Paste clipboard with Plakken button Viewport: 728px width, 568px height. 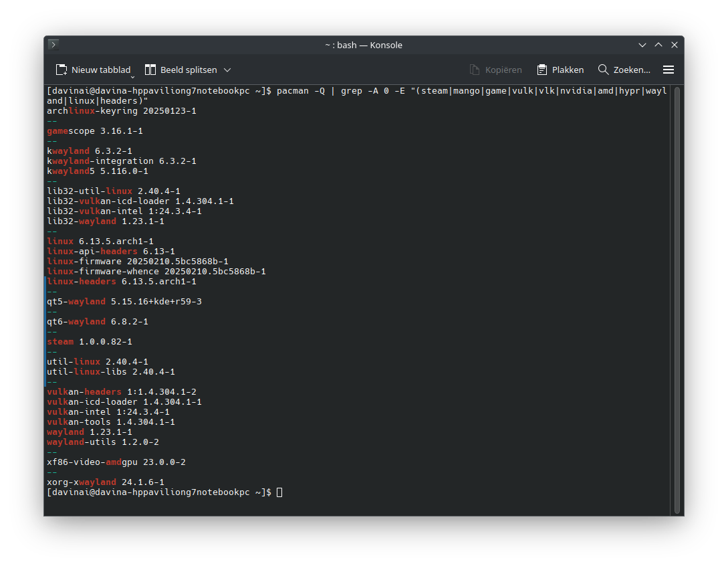560,70
